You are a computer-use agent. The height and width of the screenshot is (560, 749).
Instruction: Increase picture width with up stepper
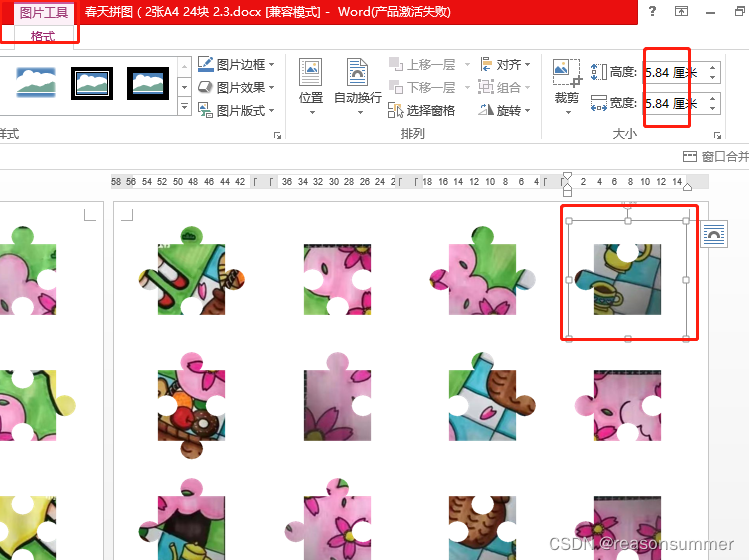pyautogui.click(x=712, y=98)
